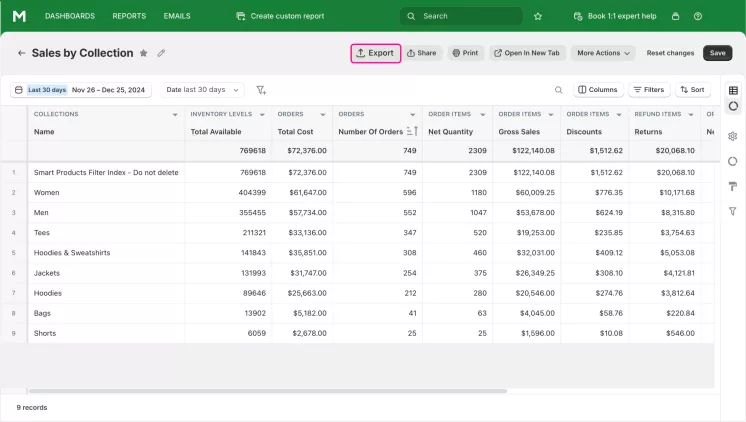Click the star icon in the top bar

(x=538, y=16)
